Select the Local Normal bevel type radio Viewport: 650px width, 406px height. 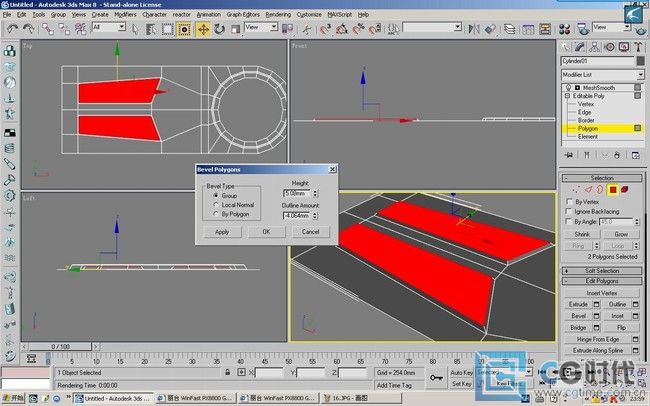pyautogui.click(x=216, y=204)
